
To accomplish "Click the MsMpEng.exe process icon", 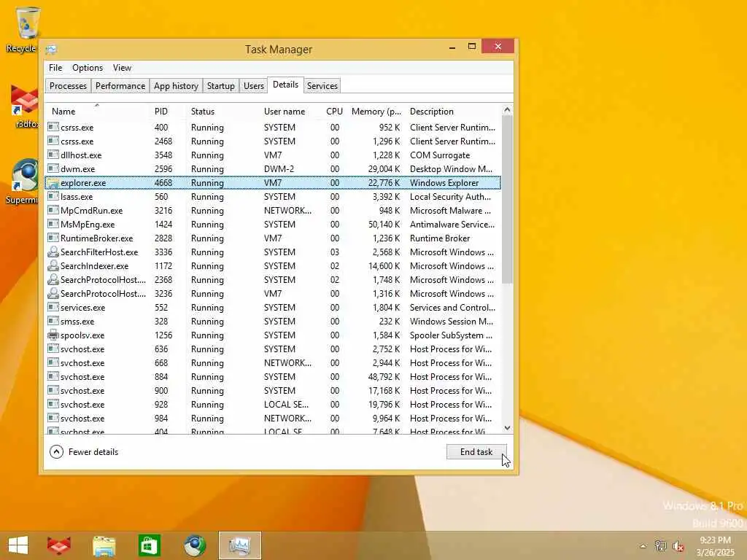I will click(x=53, y=224).
